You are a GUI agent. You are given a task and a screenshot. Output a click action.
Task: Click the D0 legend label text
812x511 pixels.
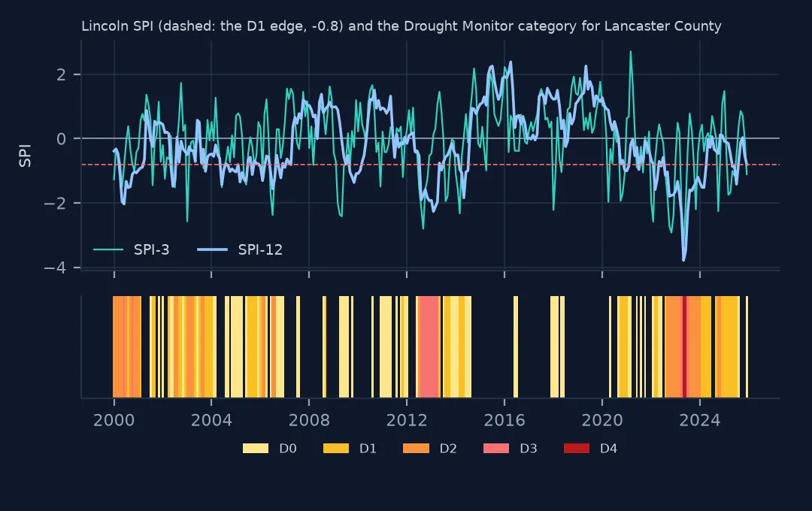[x=288, y=449]
